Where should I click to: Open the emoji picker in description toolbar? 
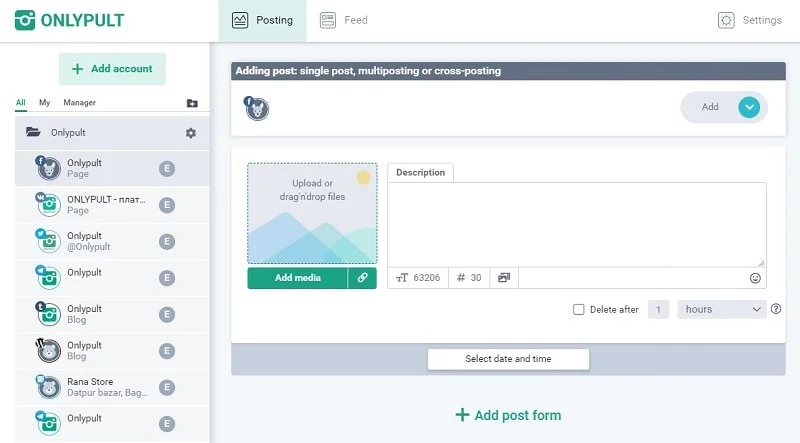(755, 278)
